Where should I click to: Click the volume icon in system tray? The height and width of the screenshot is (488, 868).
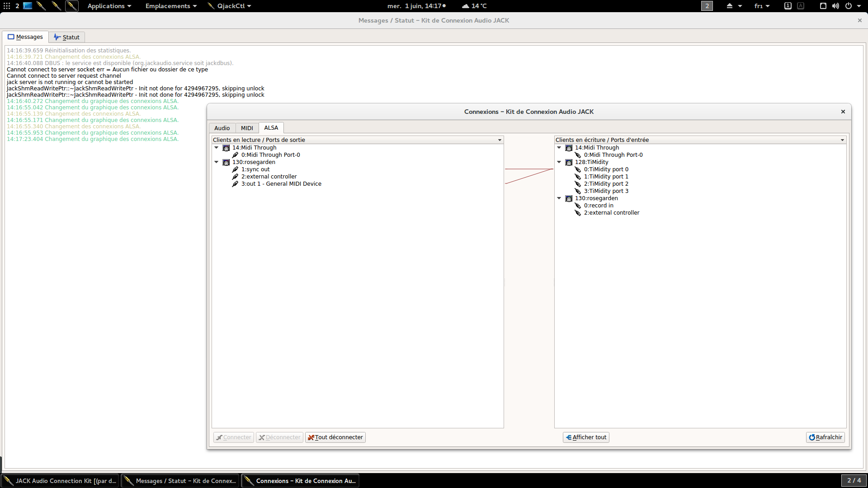pos(835,6)
